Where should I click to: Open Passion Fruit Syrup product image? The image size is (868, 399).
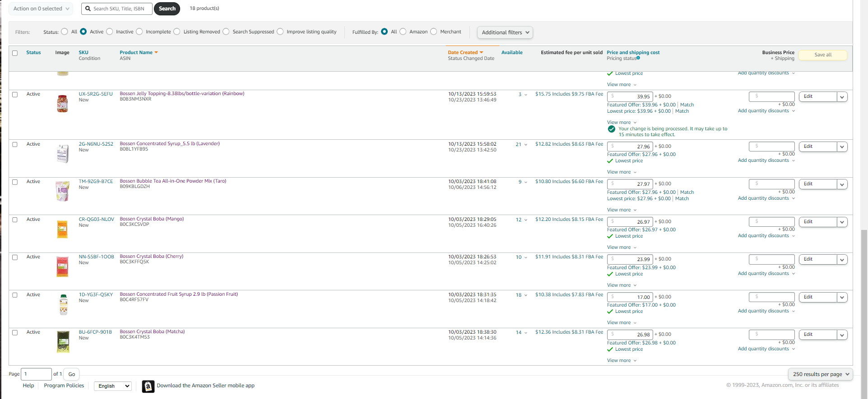(64, 304)
